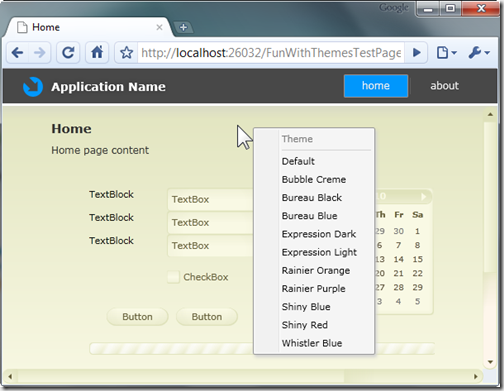
Task: Click the vertical scrollbar thumb
Action: (490, 197)
